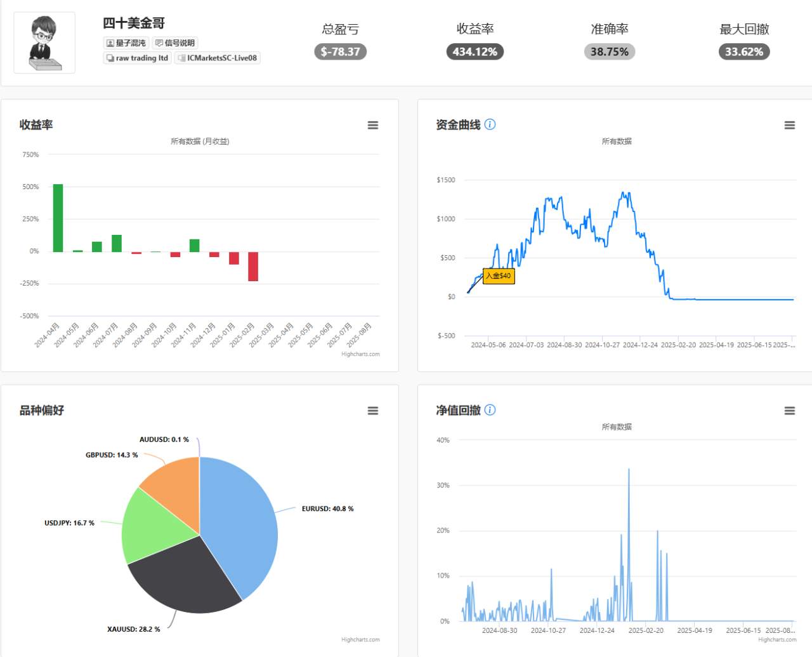Click the $1500 axis label

point(446,180)
